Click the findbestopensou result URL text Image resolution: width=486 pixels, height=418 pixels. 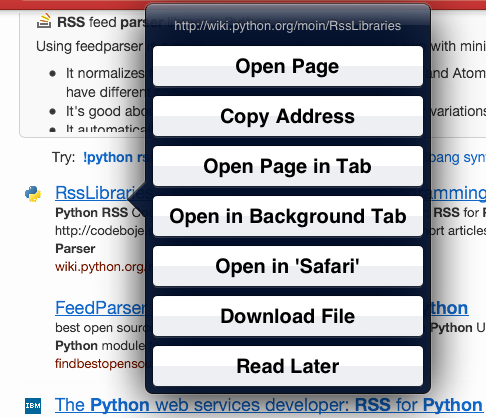tap(100, 364)
